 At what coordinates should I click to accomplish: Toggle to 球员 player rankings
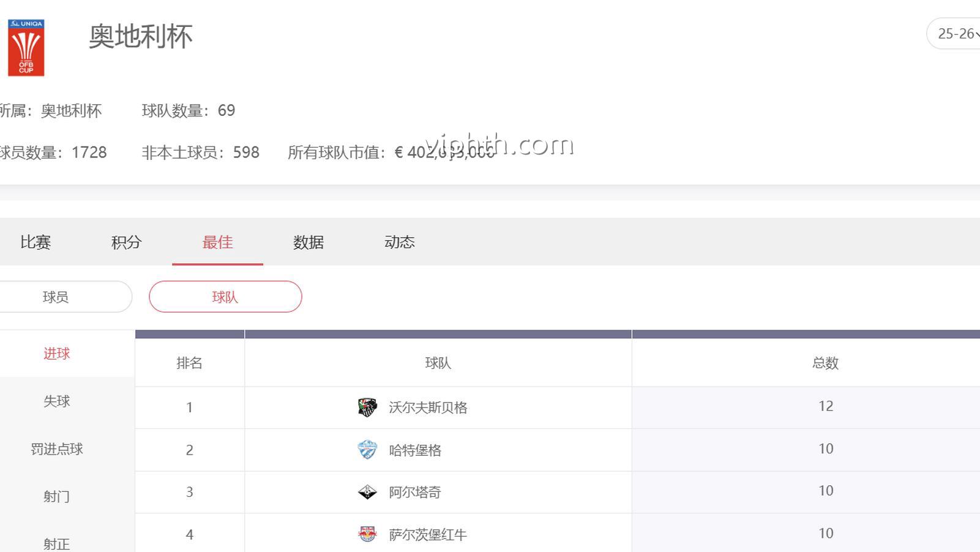pos(56,297)
